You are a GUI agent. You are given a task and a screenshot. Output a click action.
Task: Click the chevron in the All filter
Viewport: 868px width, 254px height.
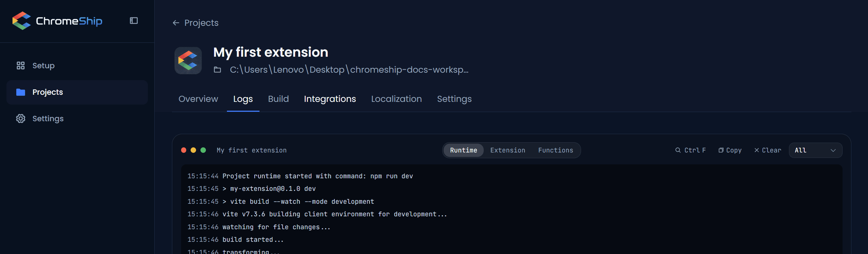tap(833, 150)
